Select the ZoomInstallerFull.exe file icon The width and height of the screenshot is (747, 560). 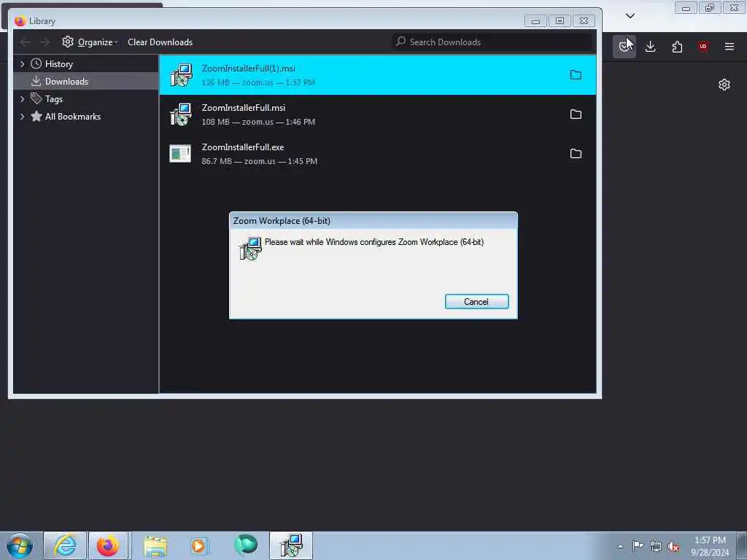pos(180,153)
